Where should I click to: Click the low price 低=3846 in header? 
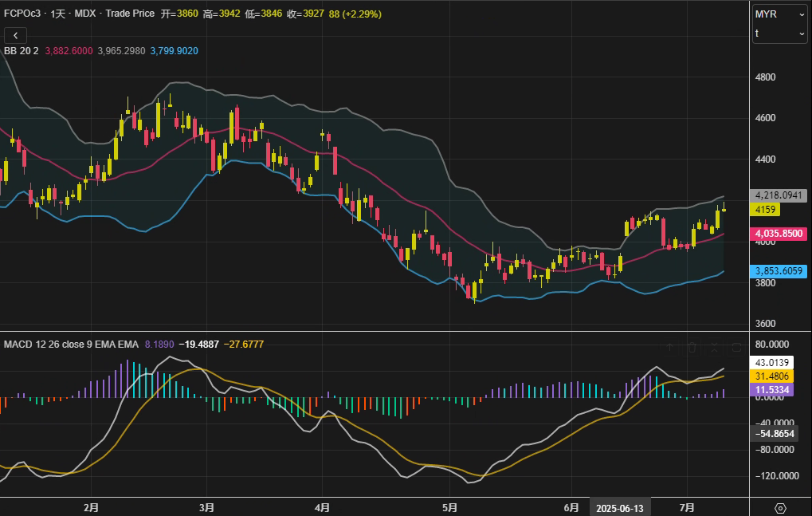click(x=264, y=14)
